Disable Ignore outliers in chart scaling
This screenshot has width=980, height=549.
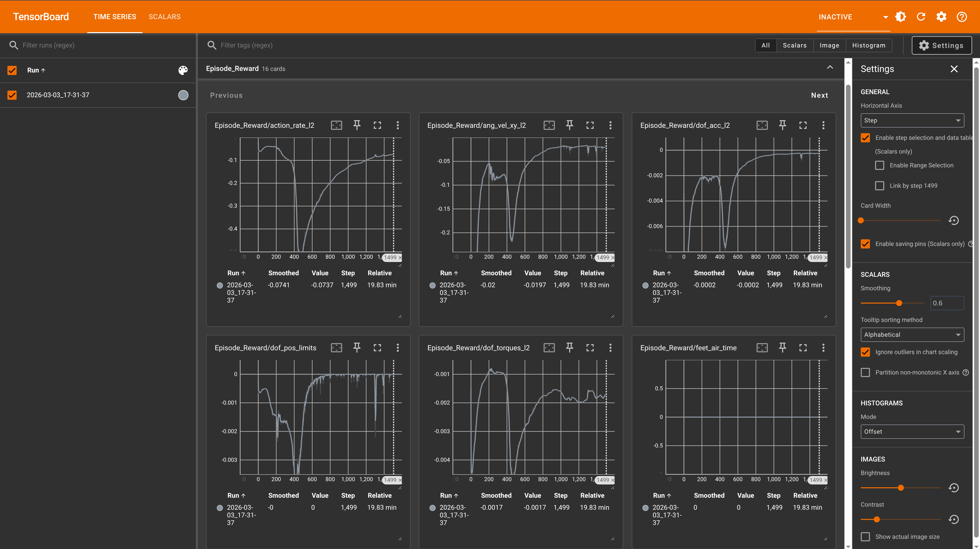(x=865, y=352)
